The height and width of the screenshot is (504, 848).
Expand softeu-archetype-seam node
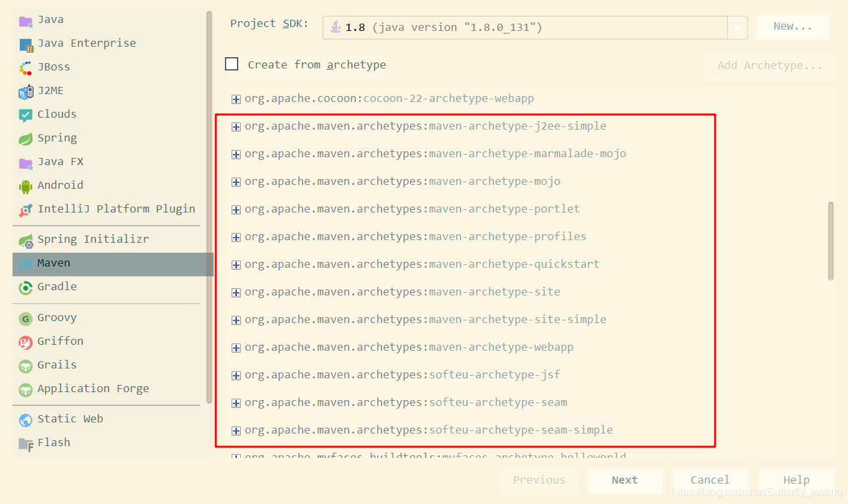236,403
